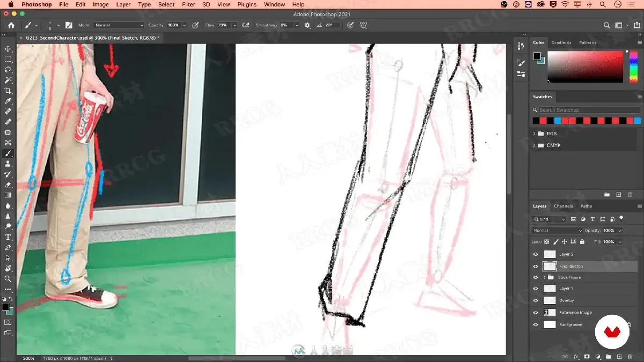Add a layer mask
This screenshot has height=362, width=644.
click(x=587, y=356)
